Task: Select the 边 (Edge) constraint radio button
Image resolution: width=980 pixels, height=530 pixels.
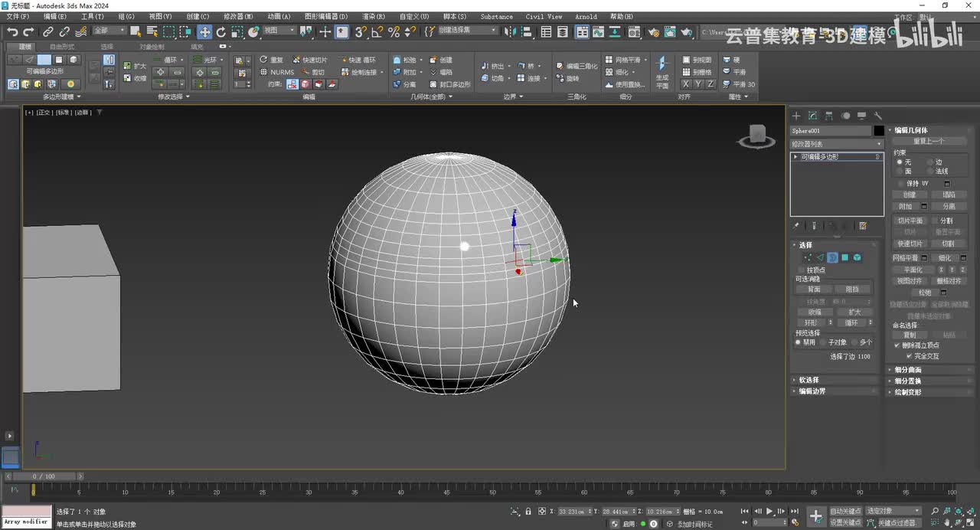Action: click(x=930, y=162)
